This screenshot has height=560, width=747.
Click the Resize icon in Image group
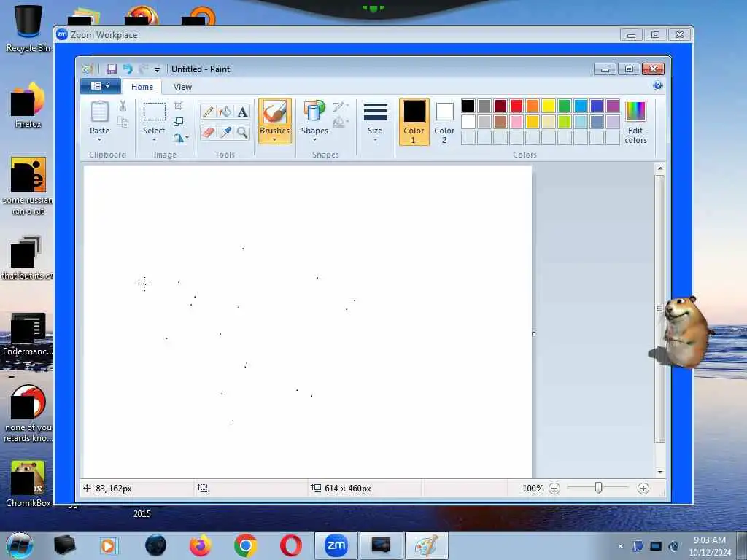(179, 122)
